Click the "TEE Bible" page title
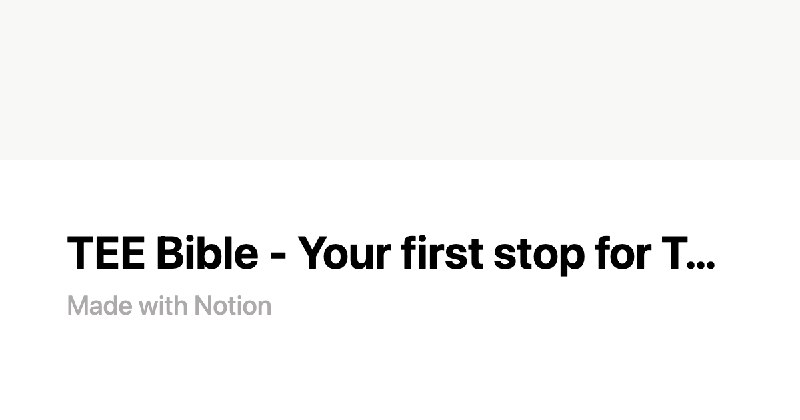Image resolution: width=800 pixels, height=420 pixels. pyautogui.click(x=390, y=255)
